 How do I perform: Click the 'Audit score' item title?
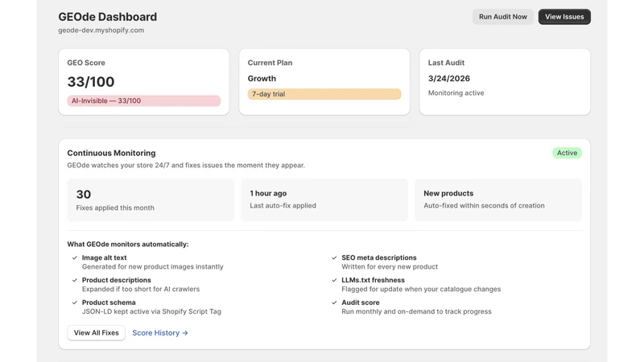tap(361, 302)
